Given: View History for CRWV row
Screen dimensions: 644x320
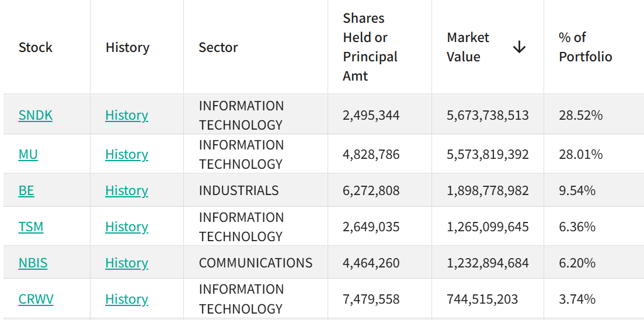Looking at the screenshot, I should (127, 299).
